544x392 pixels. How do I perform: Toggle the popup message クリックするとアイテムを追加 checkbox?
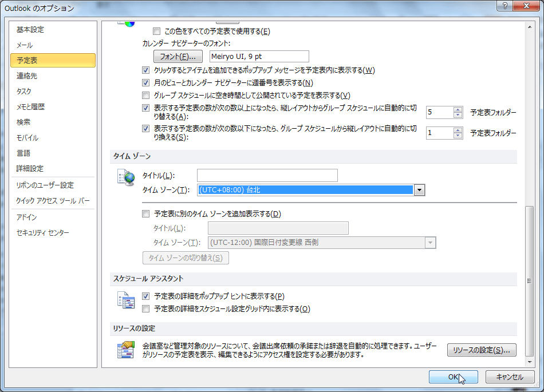point(145,70)
